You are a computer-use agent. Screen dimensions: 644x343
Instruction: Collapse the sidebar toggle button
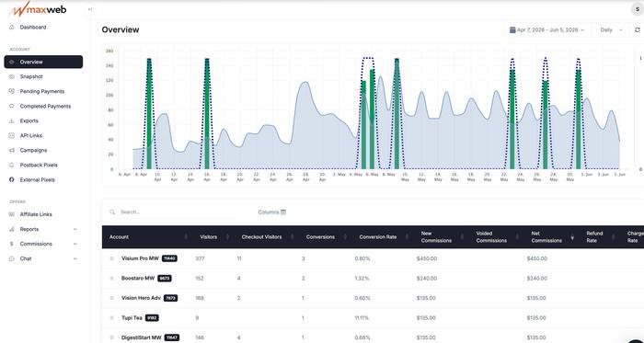[x=90, y=9]
